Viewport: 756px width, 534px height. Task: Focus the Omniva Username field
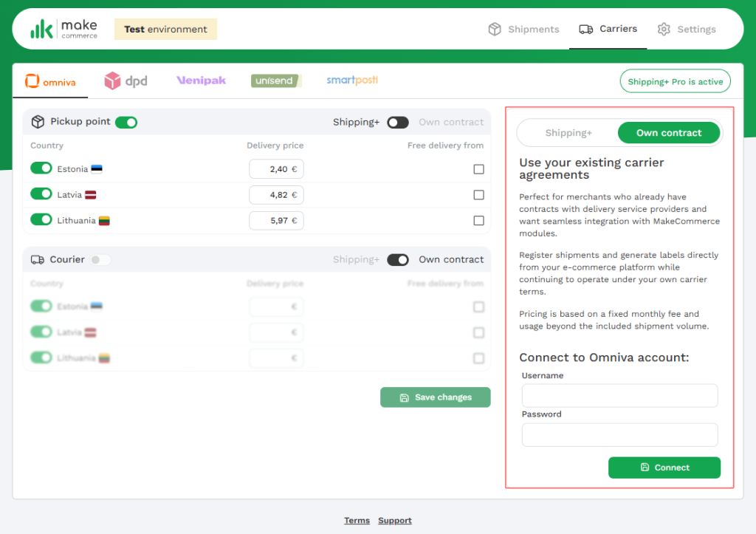[x=619, y=396]
